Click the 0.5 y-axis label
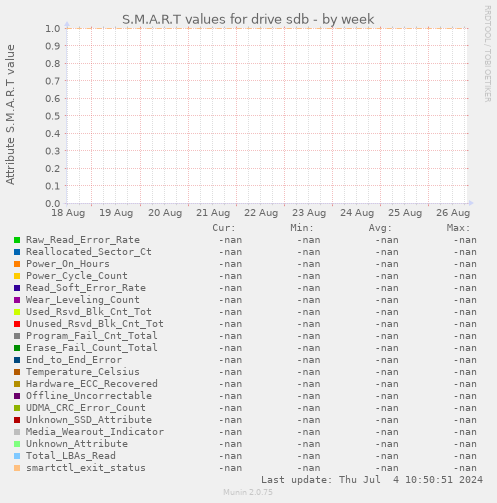 tap(53, 116)
